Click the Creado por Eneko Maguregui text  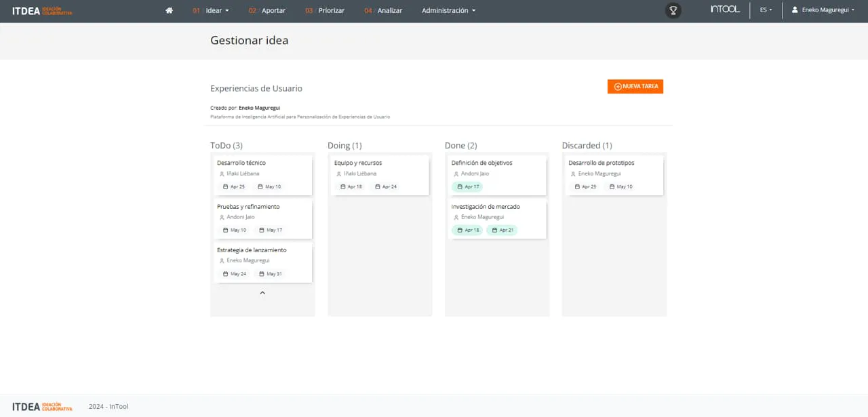point(245,108)
